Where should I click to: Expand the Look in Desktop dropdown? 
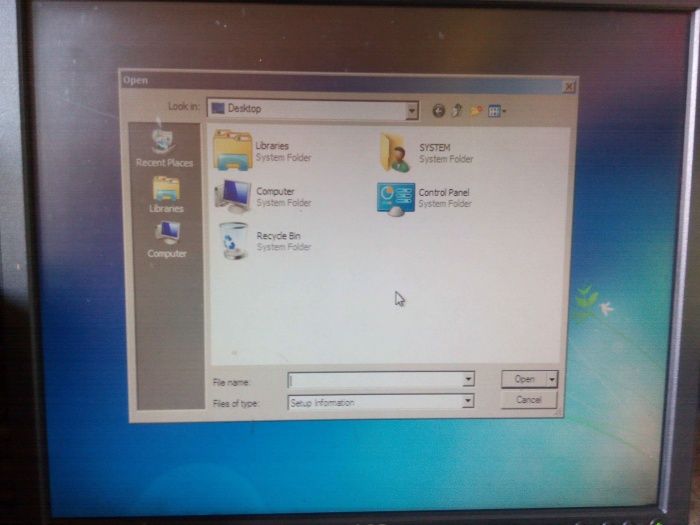pyautogui.click(x=412, y=110)
